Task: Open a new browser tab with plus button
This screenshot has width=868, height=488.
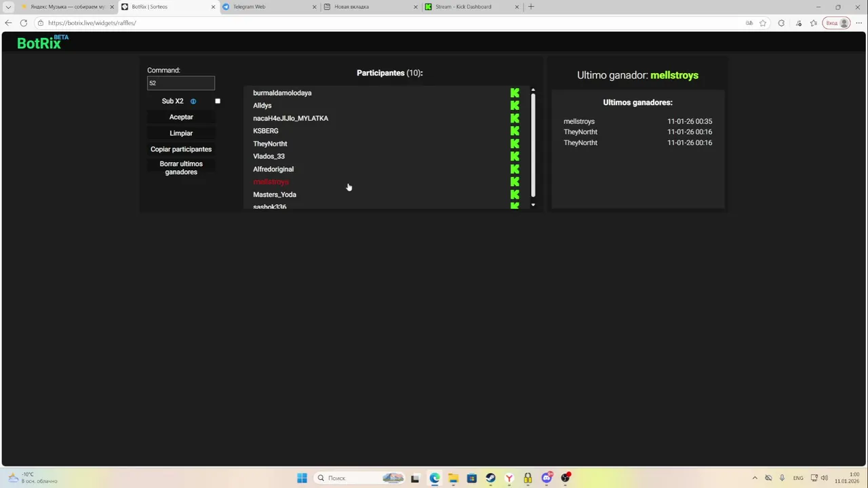Action: (531, 7)
